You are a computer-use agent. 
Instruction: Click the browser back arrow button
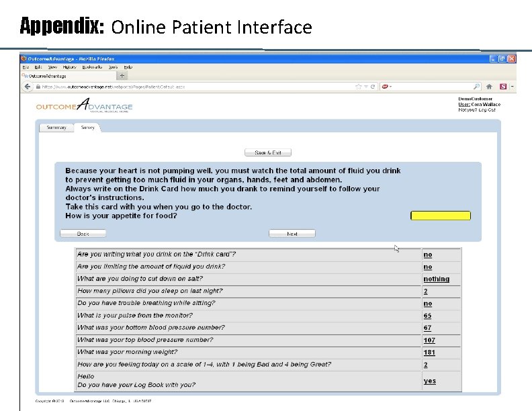coord(28,87)
